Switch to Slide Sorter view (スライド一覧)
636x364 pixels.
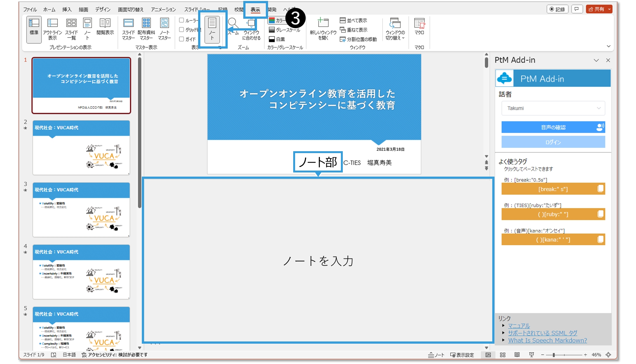pos(71,29)
